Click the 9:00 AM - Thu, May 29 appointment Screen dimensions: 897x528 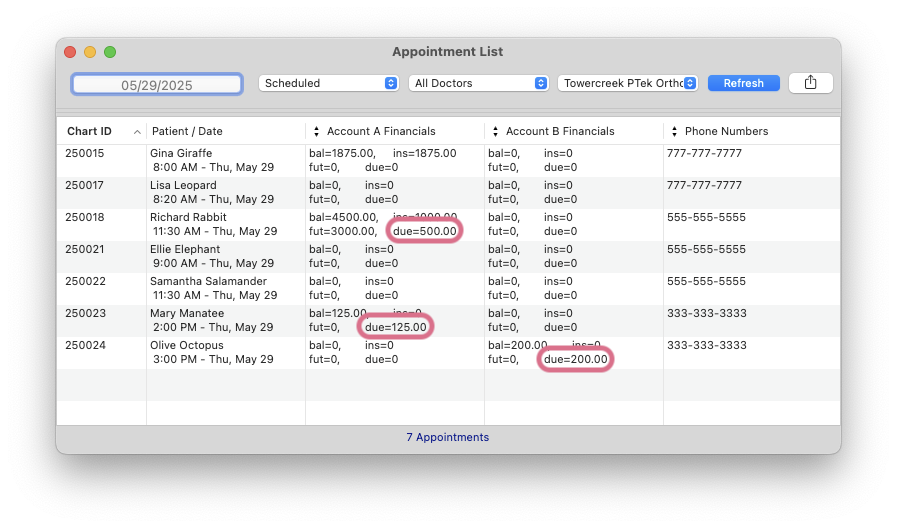pyautogui.click(x=213, y=263)
